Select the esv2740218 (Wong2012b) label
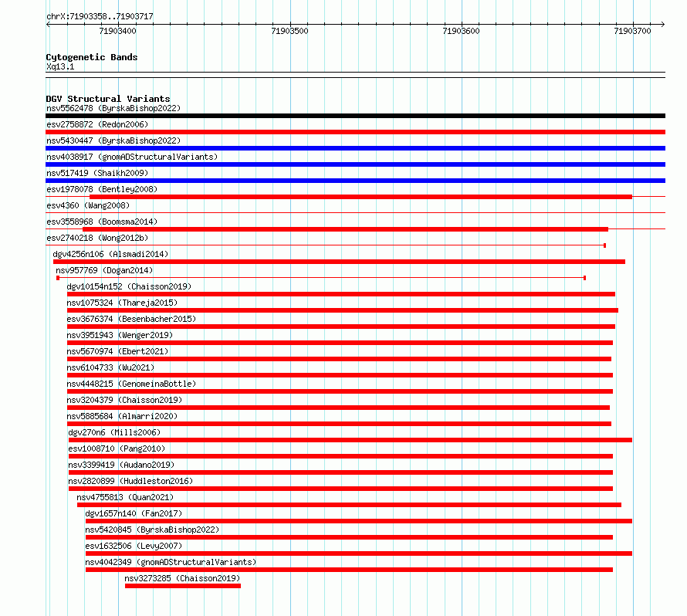The height and width of the screenshot is (616, 687). pyautogui.click(x=97, y=238)
